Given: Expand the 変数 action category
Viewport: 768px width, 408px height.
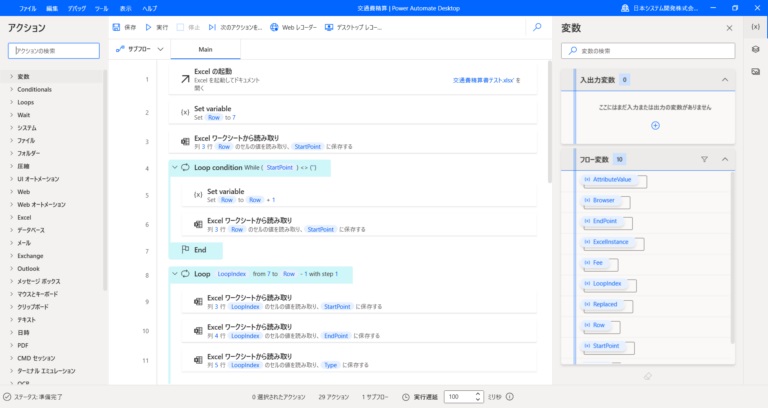Looking at the screenshot, I should [x=12, y=76].
